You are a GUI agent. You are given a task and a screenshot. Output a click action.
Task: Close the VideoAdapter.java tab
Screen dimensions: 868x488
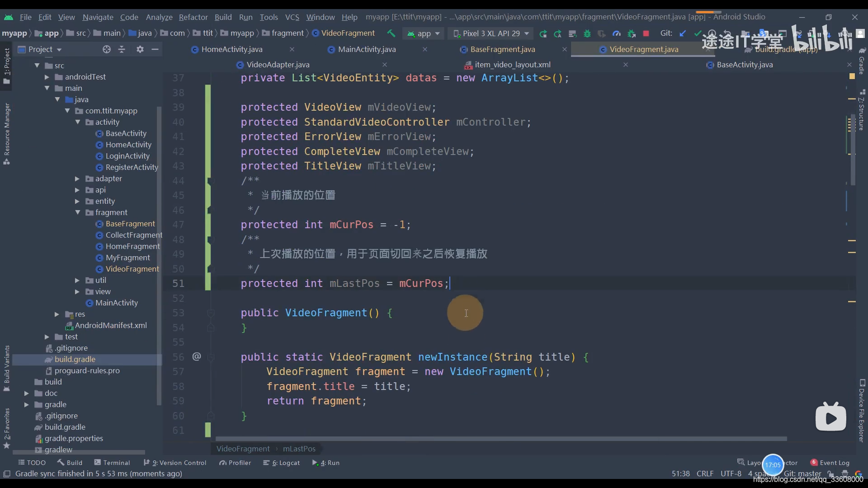(x=385, y=65)
